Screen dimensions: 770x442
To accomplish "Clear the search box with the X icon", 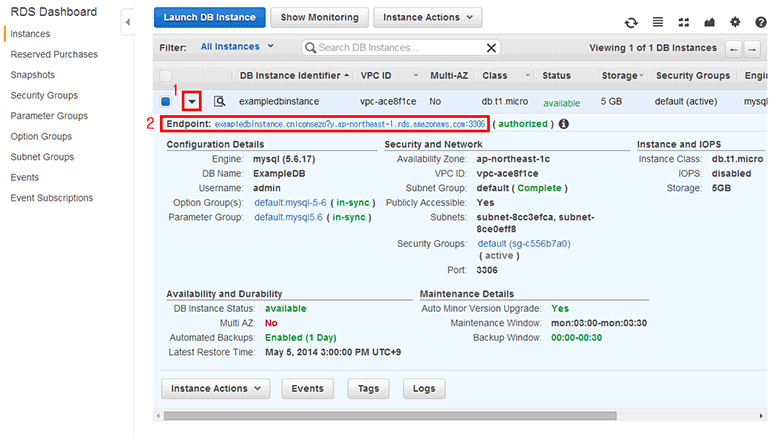I will 491,47.
